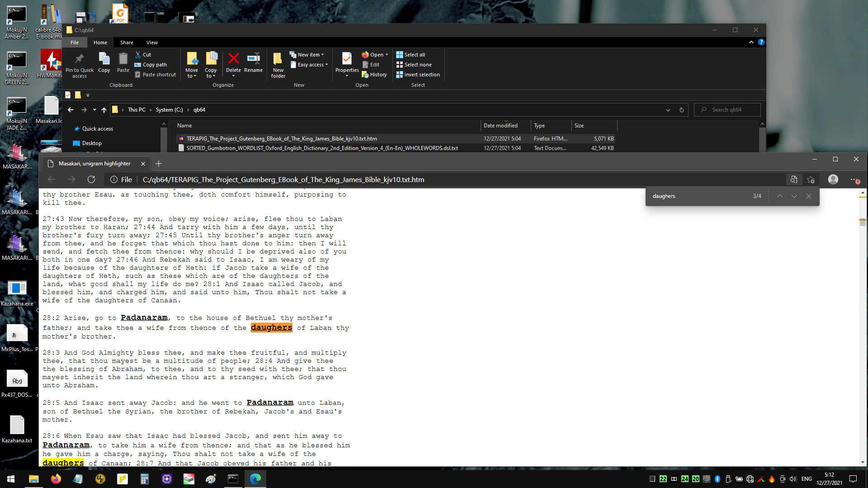Click Cut in the Clipboard group
868x488 pixels.
tap(143, 55)
